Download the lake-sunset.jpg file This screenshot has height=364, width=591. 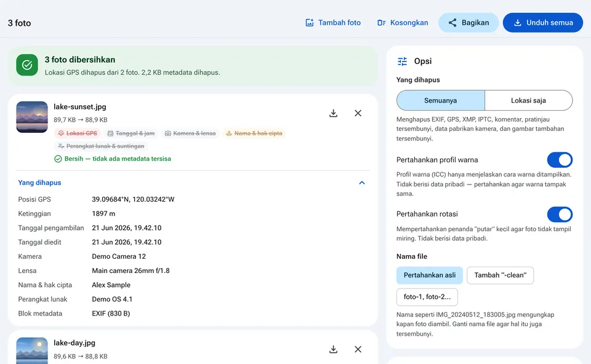point(333,113)
